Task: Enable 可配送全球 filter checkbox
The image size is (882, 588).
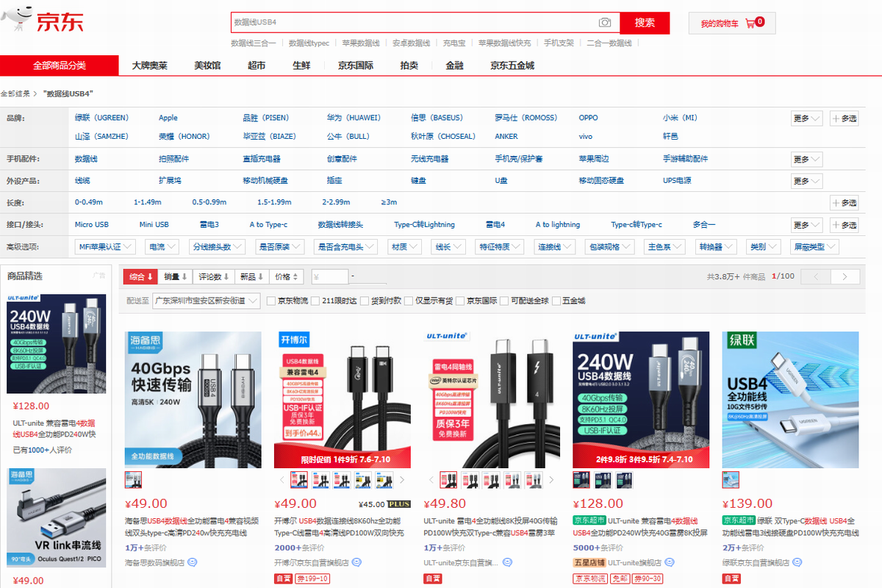Action: 505,301
